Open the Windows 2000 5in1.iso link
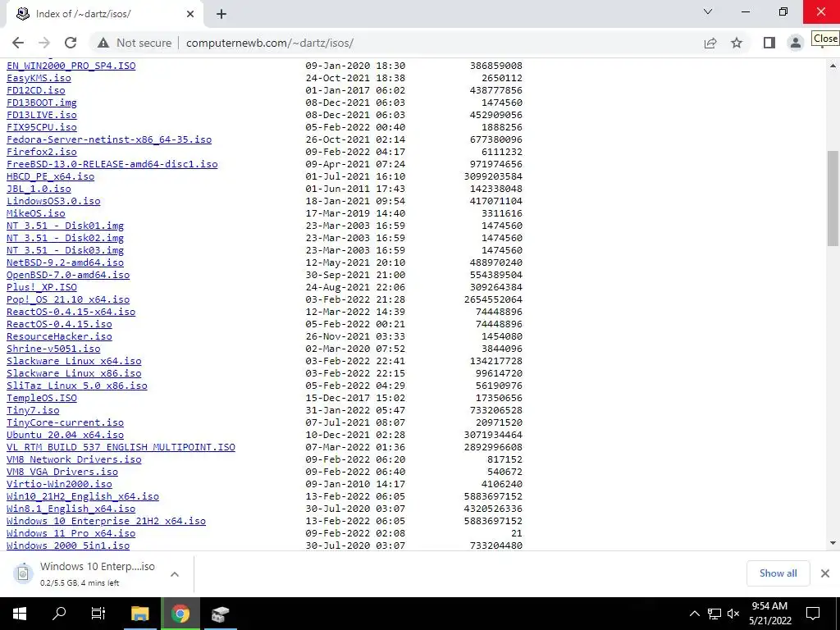 [68, 546]
